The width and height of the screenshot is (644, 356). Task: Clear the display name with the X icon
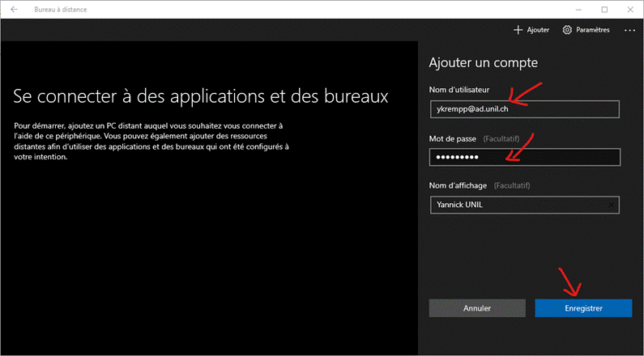[610, 205]
